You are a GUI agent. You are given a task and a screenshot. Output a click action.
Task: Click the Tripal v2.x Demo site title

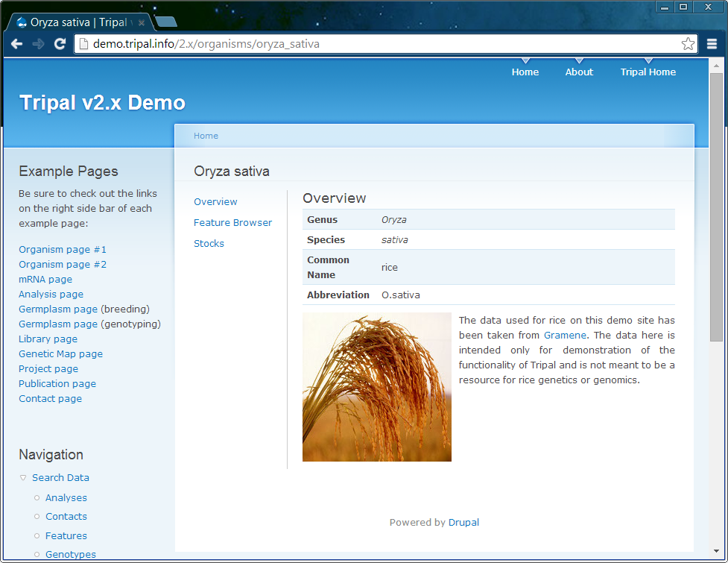click(102, 103)
